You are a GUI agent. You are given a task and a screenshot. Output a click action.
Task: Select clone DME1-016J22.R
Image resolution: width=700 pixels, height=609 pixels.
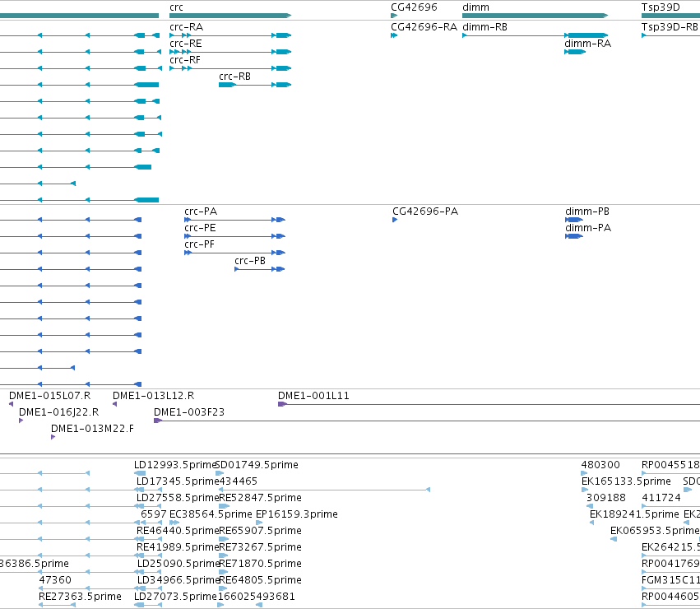point(58,412)
